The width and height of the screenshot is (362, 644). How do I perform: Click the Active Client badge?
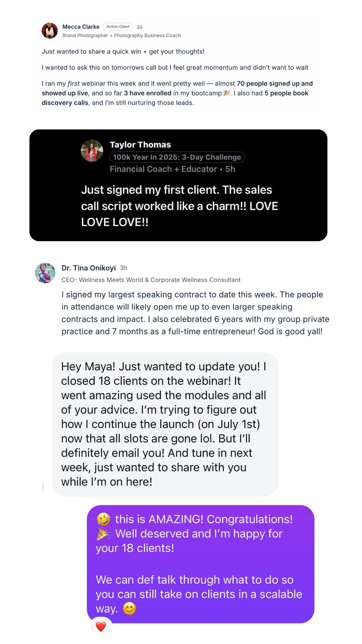pyautogui.click(x=118, y=26)
